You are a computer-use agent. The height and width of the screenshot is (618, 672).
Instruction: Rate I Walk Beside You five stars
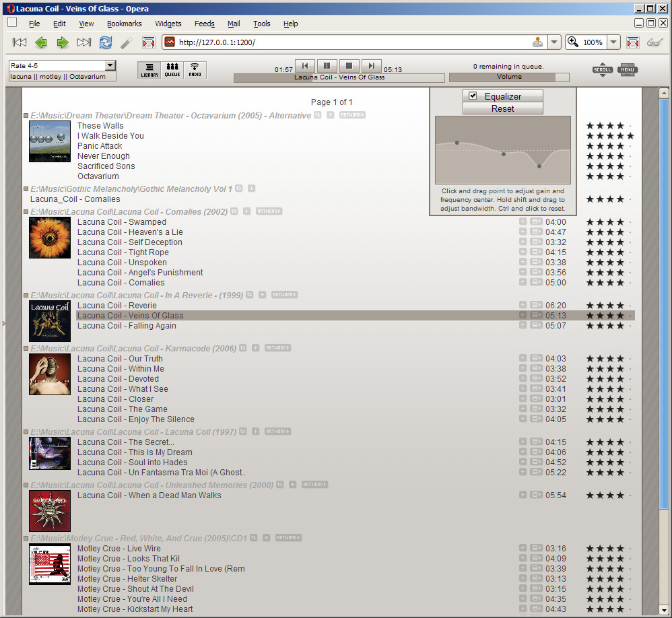(630, 136)
